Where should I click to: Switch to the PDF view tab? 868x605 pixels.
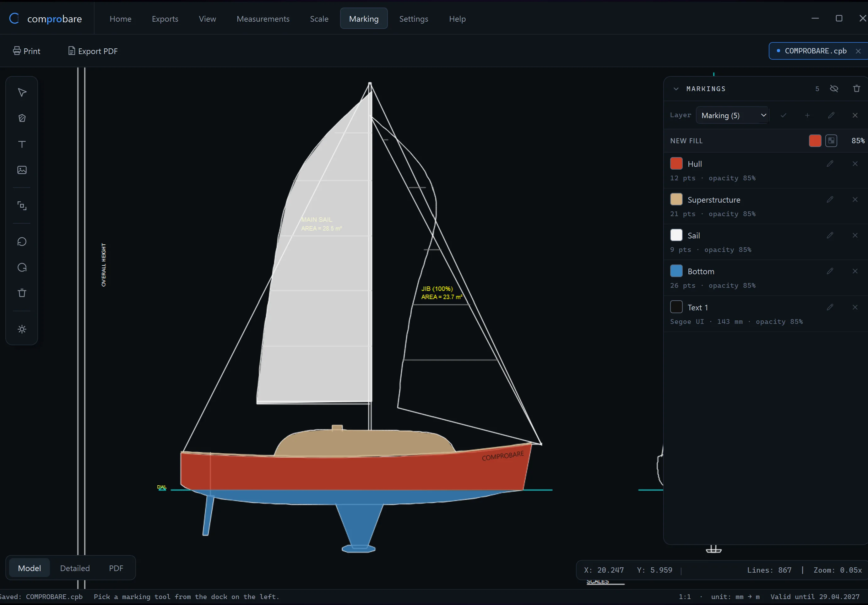click(116, 568)
